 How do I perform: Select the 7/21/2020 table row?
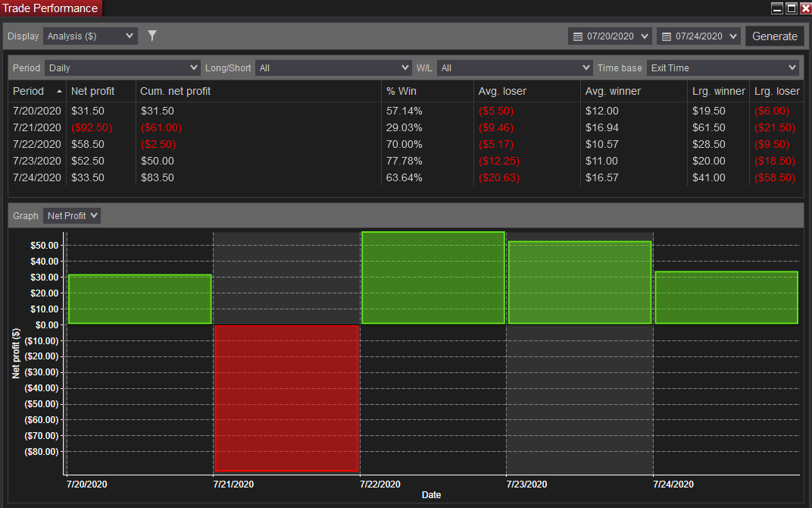(405, 127)
